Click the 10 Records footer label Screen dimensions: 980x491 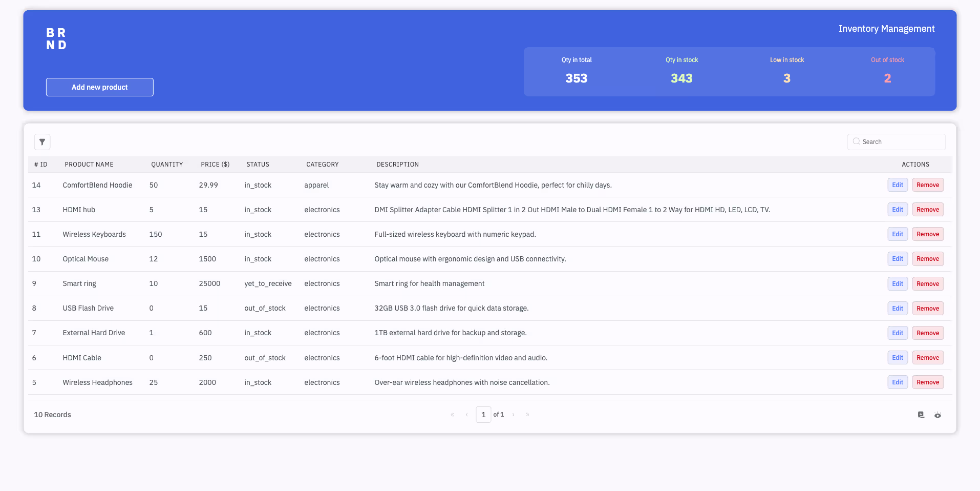click(x=52, y=415)
